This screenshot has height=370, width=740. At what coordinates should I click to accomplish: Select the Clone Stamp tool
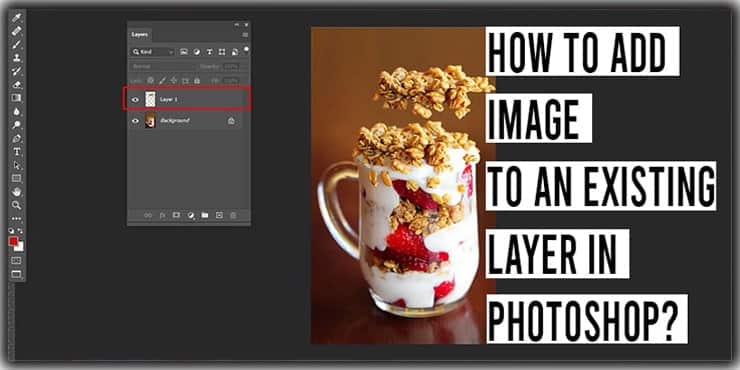17,58
